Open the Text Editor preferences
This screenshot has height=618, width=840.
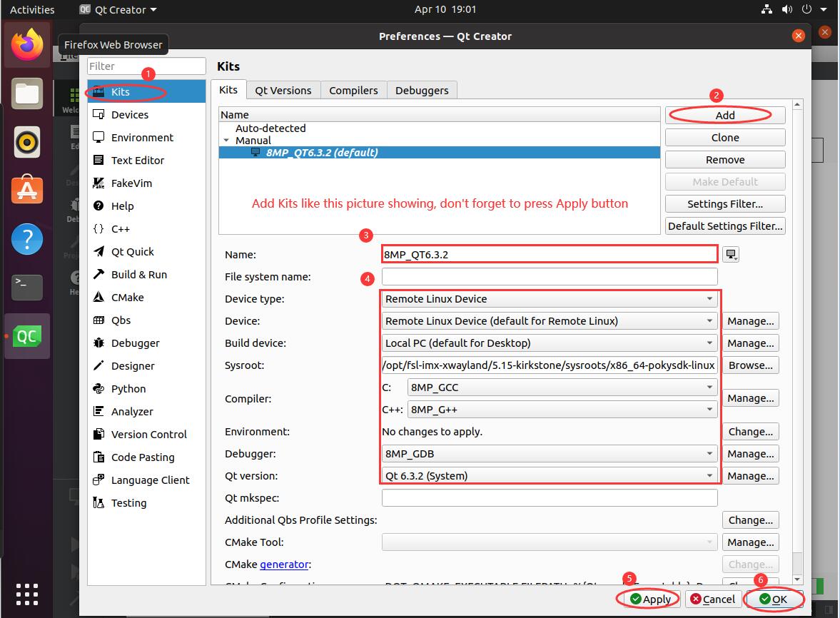(146, 160)
